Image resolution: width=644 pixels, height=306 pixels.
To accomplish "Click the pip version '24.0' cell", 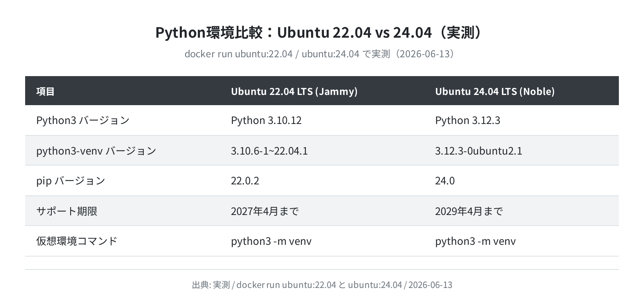I will click(445, 180).
